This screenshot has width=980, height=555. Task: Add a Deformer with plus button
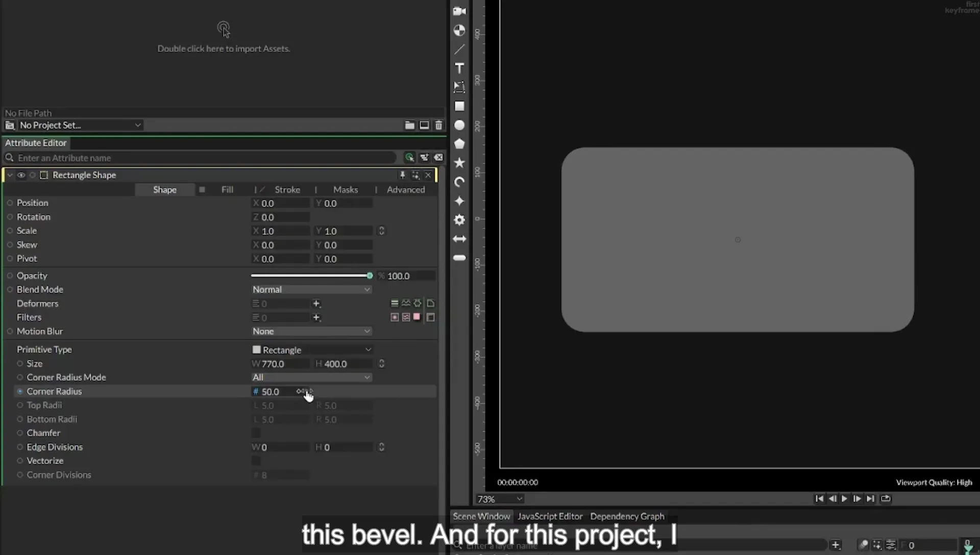[316, 304]
